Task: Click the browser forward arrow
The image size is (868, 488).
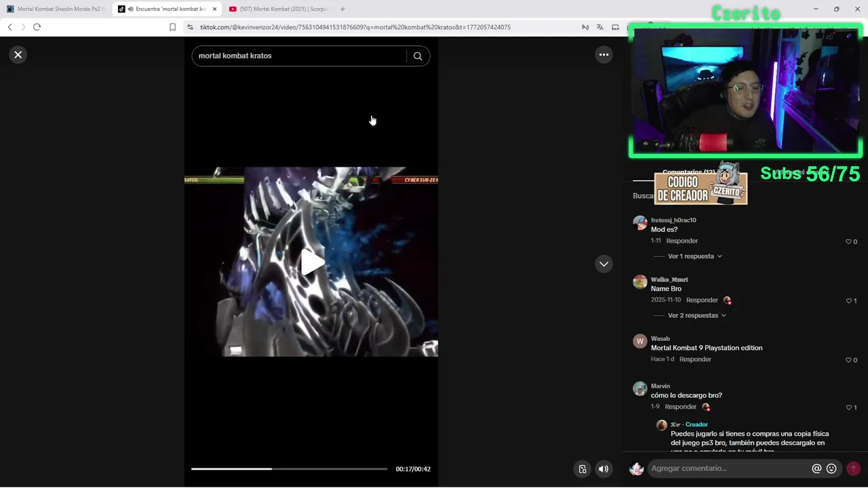Action: click(23, 27)
